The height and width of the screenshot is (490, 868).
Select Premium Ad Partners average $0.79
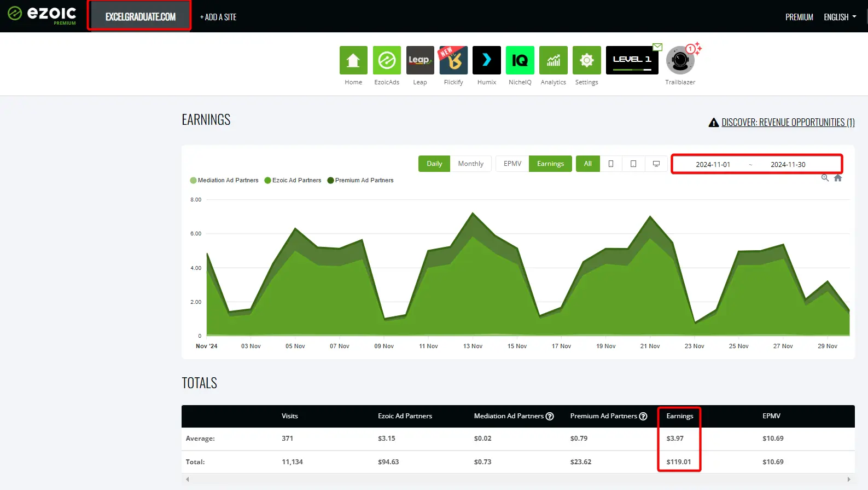point(579,439)
